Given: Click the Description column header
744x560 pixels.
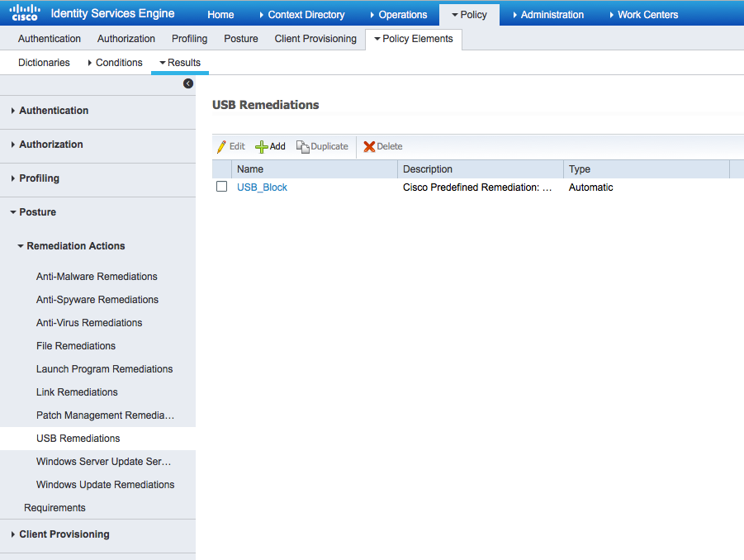Looking at the screenshot, I should click(x=481, y=169).
